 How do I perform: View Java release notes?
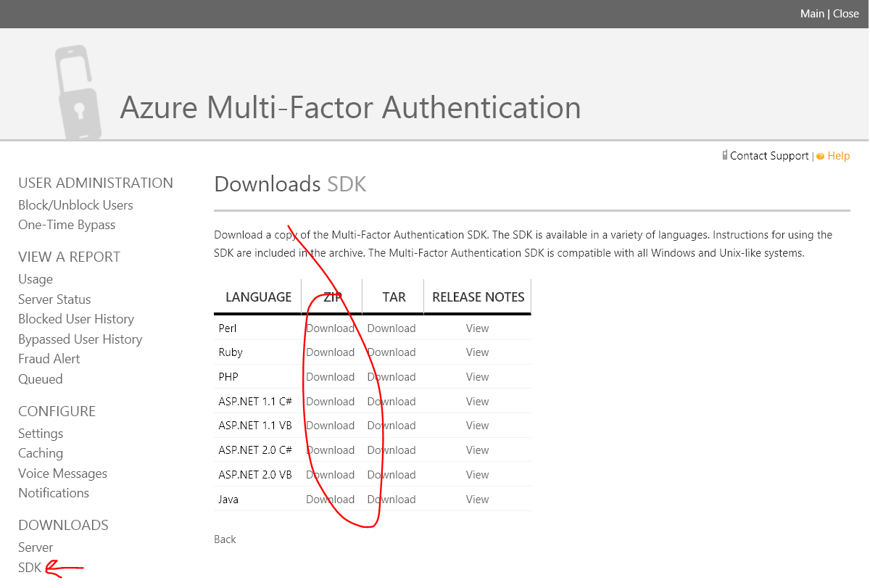[x=477, y=500]
